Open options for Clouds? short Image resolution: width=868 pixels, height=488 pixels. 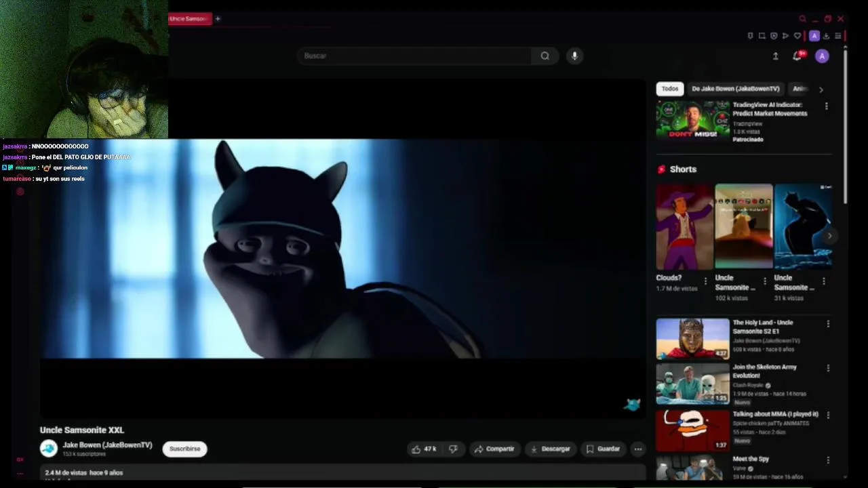705,281
